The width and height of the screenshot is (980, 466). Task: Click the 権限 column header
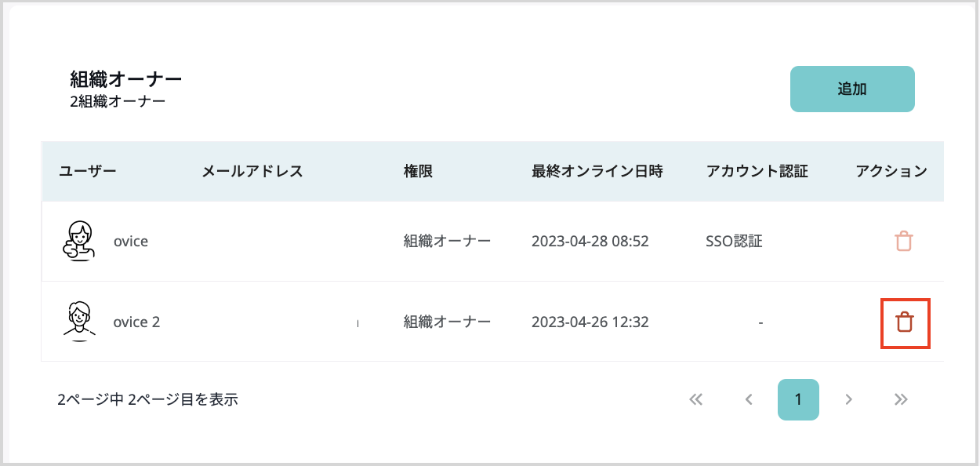pyautogui.click(x=418, y=171)
